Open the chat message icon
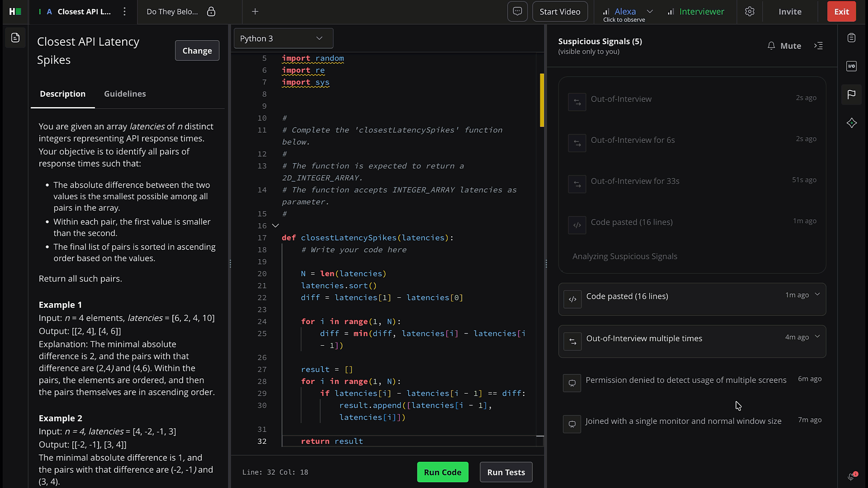 point(517,11)
